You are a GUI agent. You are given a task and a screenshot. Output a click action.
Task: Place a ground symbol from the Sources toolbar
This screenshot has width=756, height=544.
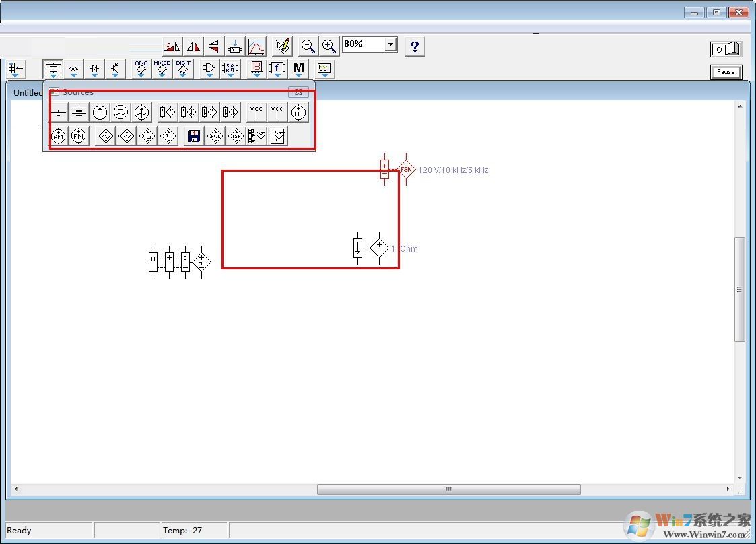[x=59, y=111]
